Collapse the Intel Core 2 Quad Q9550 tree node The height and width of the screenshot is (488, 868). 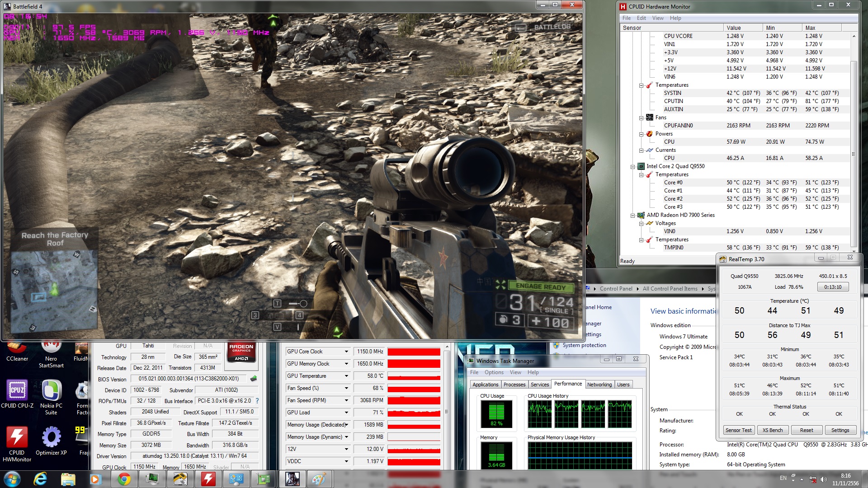click(633, 166)
